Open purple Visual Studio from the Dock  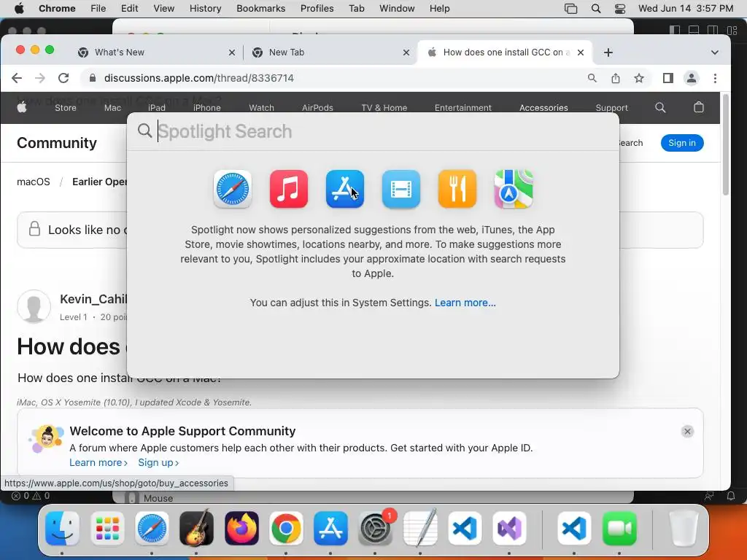click(x=509, y=529)
